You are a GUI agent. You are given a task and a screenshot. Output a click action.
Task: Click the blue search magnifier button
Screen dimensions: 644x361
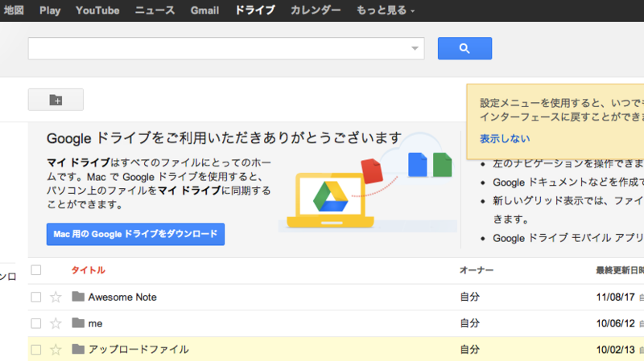[x=464, y=48]
